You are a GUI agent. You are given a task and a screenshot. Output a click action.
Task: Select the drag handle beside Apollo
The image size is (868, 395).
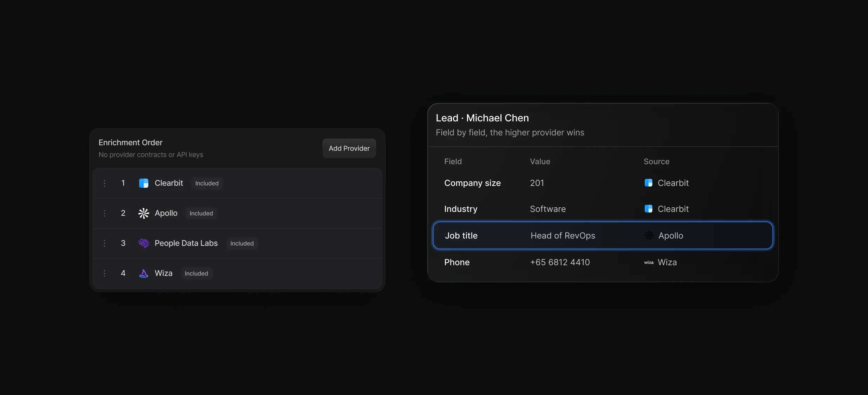pyautogui.click(x=104, y=213)
